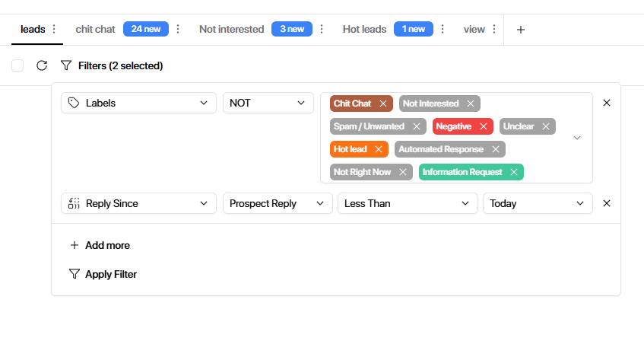This screenshot has height=344, width=644.
Task: Open the Labels filter type dropdown
Action: point(138,103)
